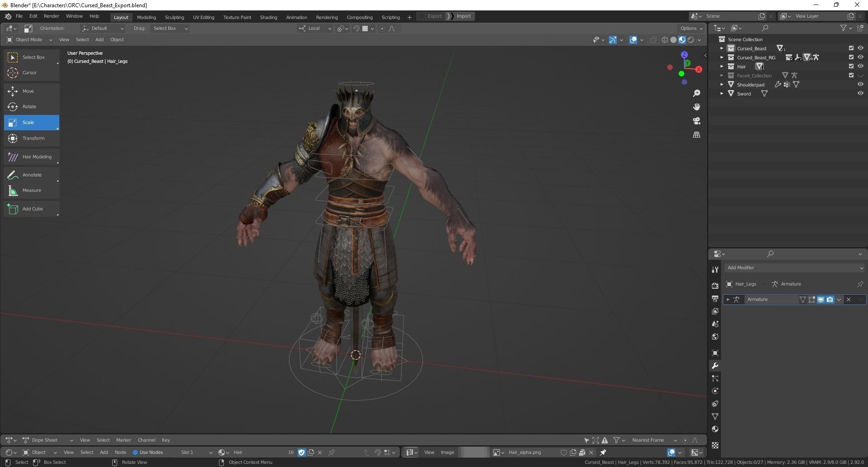
Task: Select the Annotate tool
Action: (x=32, y=175)
